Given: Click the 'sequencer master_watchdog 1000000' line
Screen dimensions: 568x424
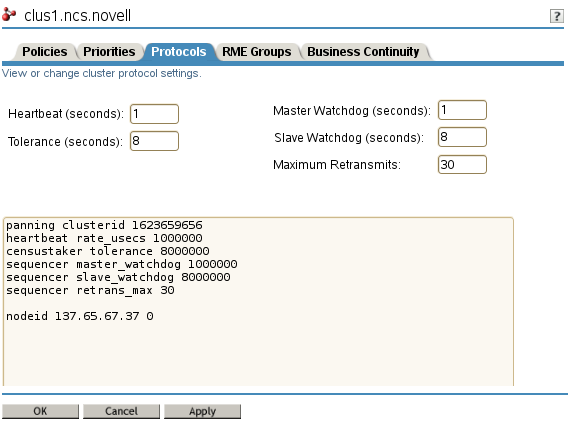Looking at the screenshot, I should coord(122,264).
